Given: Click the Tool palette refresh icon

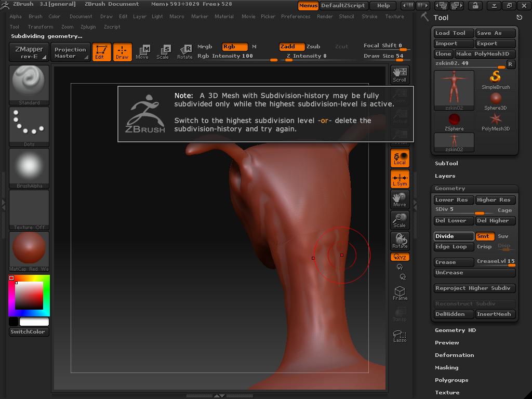Looking at the screenshot, I should (x=519, y=17).
